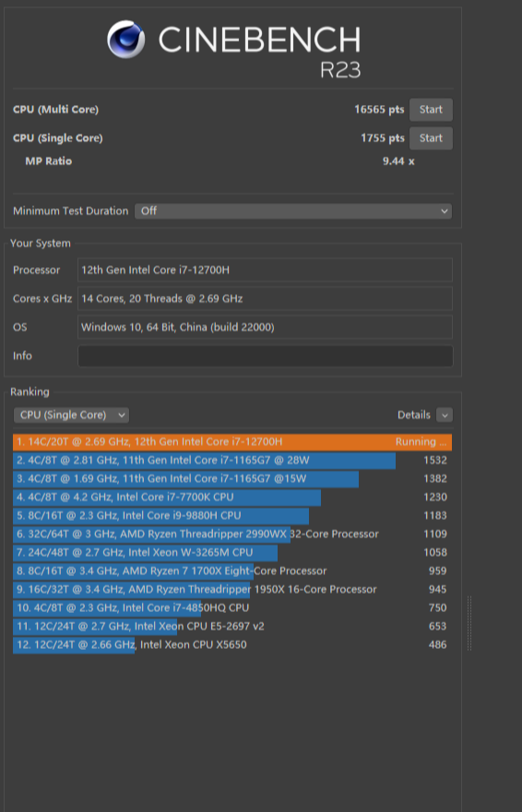This screenshot has width=522, height=812.
Task: Click the 16565 pts multi core score
Action: 379,110
